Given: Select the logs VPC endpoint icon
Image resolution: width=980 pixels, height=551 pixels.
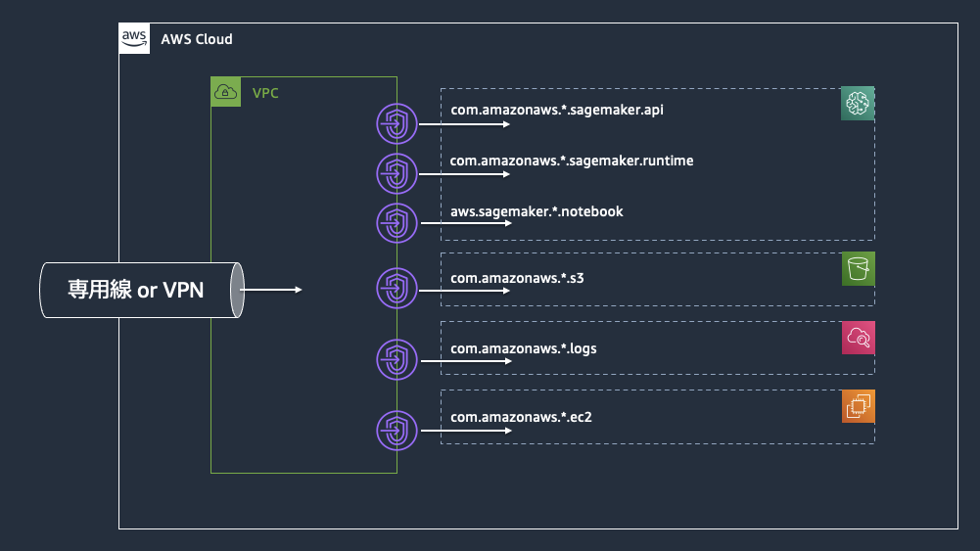Looking at the screenshot, I should click(x=397, y=359).
